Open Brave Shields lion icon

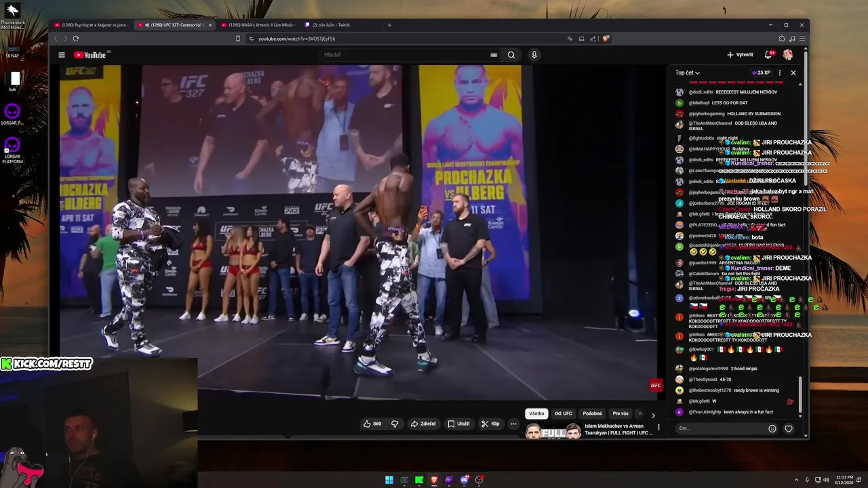pyautogui.click(x=605, y=39)
